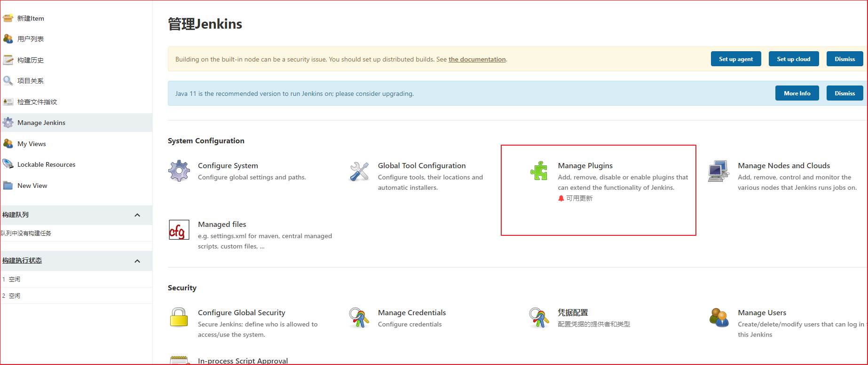
Task: Click the More Info button
Action: point(797,93)
